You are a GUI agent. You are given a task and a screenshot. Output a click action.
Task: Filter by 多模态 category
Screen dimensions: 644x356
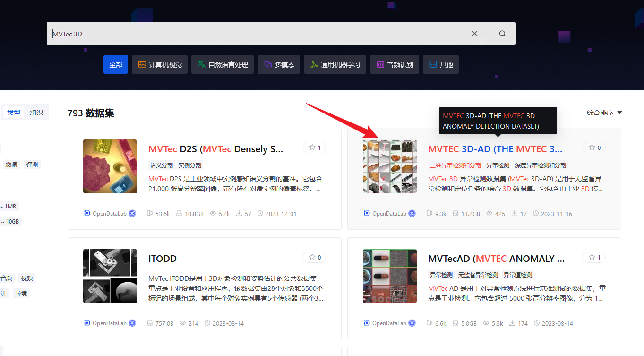pyautogui.click(x=279, y=64)
